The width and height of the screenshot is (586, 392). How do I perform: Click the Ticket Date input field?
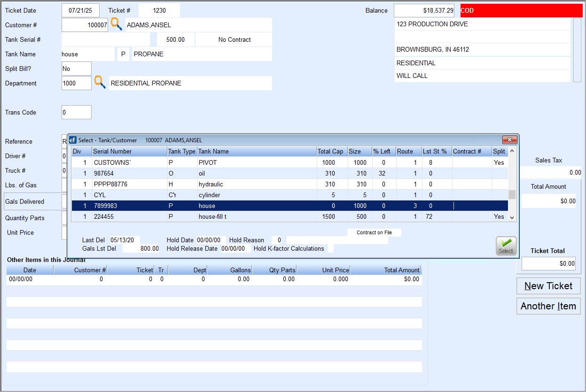(80, 10)
